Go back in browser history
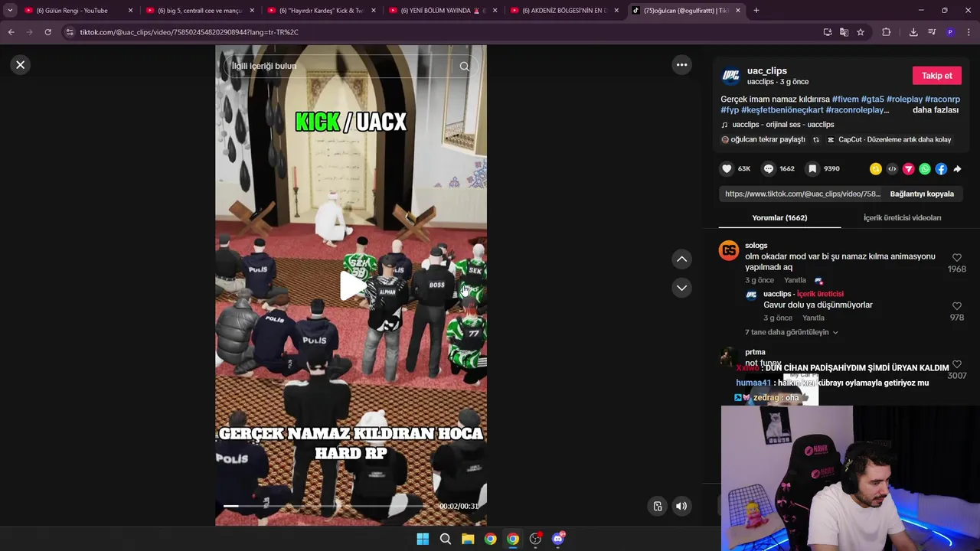The height and width of the screenshot is (551, 980). click(x=11, y=32)
